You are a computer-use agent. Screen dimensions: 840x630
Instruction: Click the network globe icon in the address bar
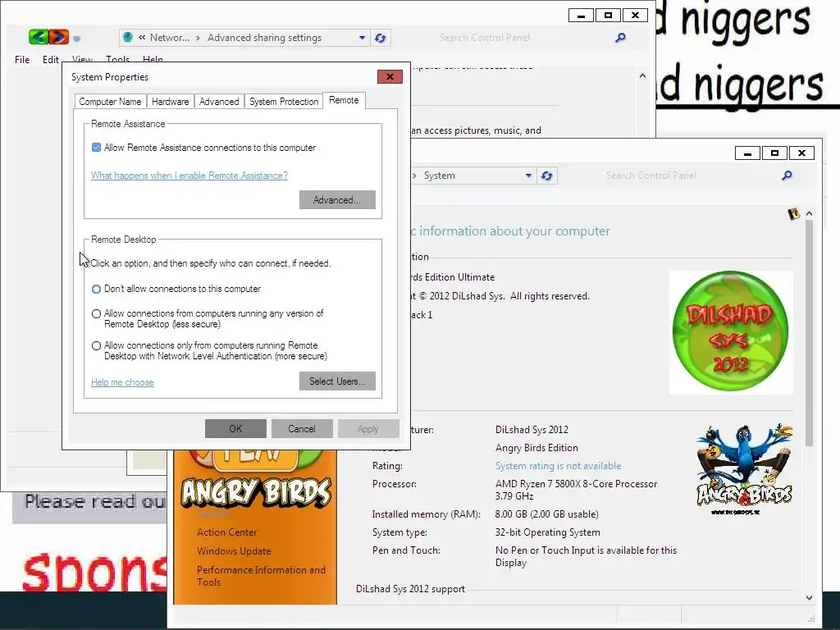click(x=127, y=37)
